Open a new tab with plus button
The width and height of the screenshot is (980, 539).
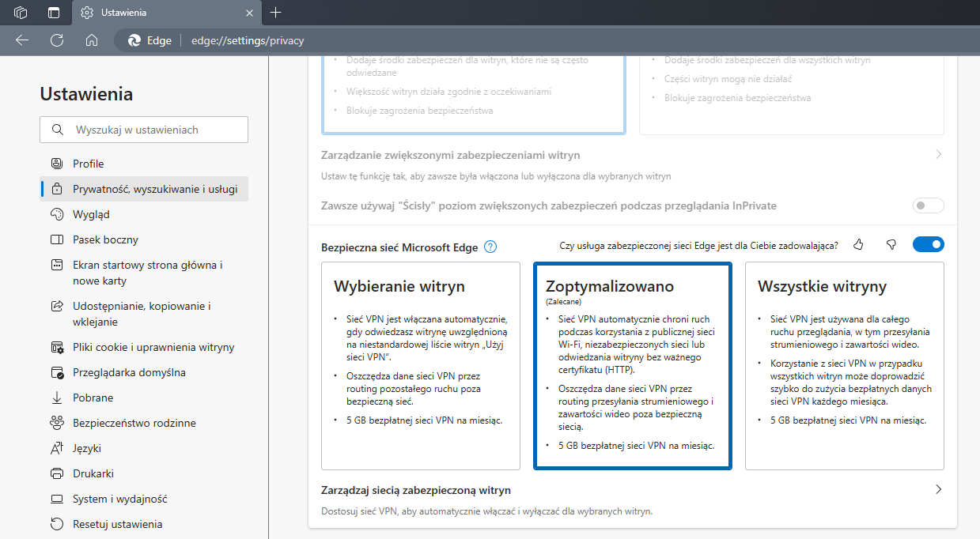(275, 13)
